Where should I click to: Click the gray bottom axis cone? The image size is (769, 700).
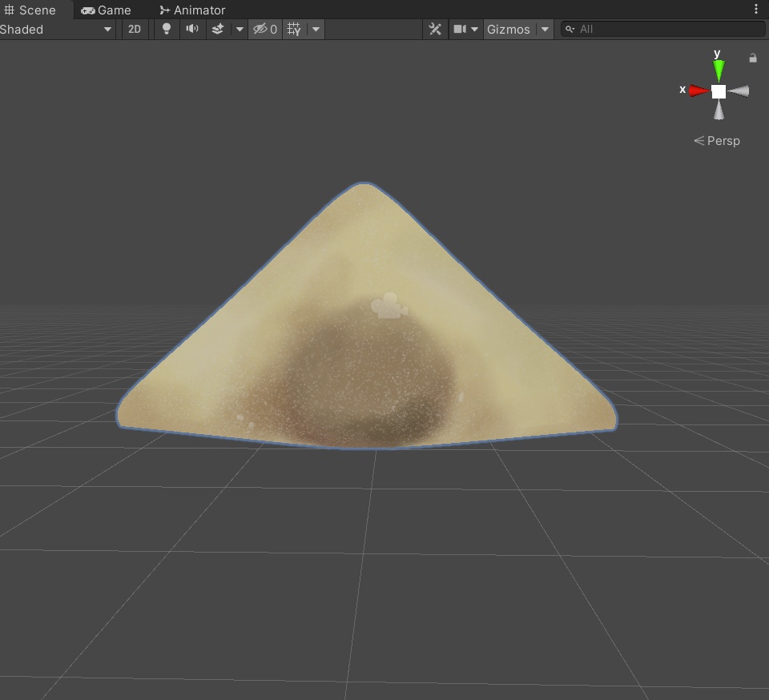coord(719,110)
